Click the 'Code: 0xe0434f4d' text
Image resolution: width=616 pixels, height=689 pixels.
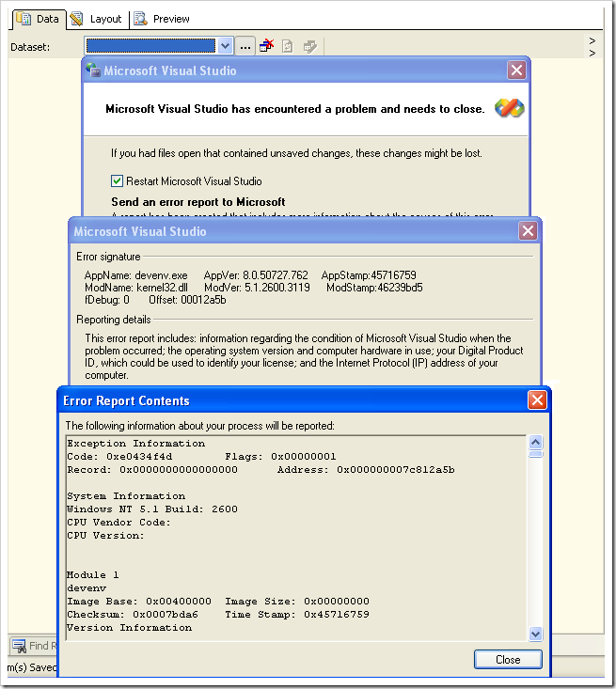[x=119, y=456]
